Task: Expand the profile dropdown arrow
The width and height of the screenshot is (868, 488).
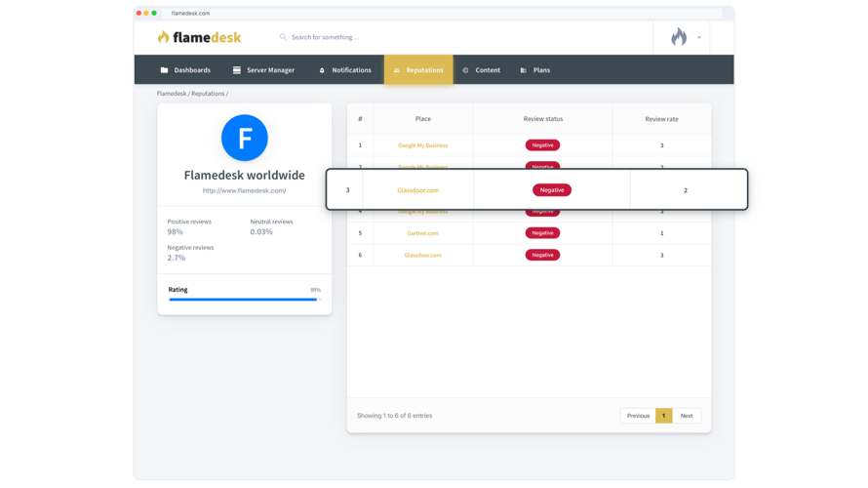Action: coord(699,38)
